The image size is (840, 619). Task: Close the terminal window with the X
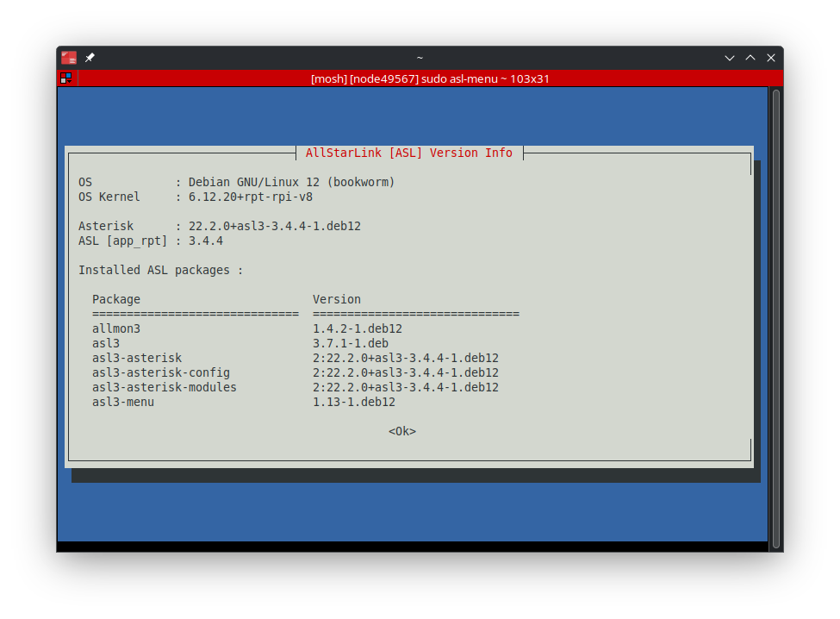click(x=771, y=58)
